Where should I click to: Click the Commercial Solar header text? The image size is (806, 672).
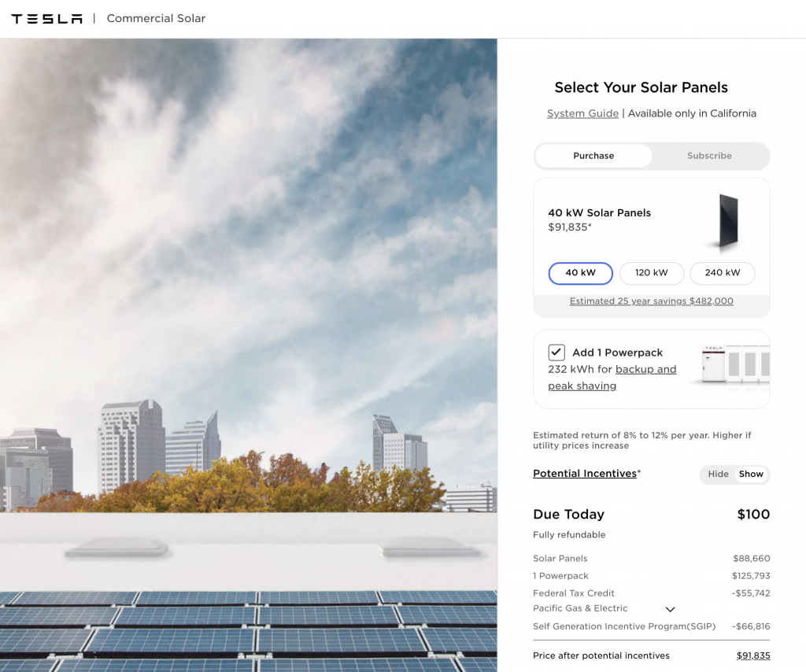point(157,19)
